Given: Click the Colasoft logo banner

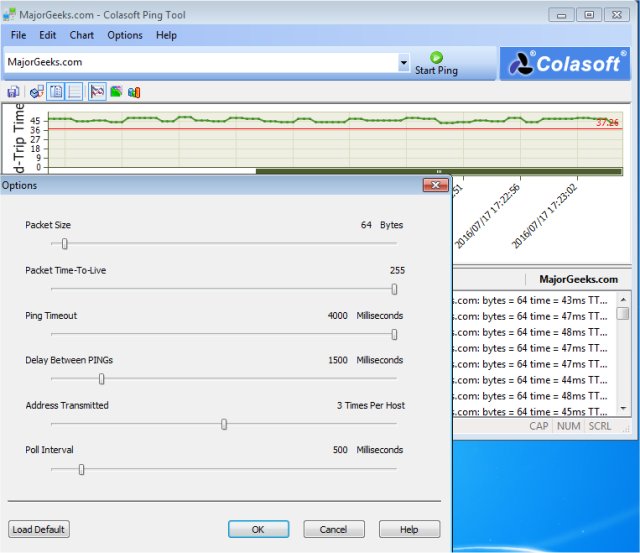Looking at the screenshot, I should pyautogui.click(x=565, y=64).
